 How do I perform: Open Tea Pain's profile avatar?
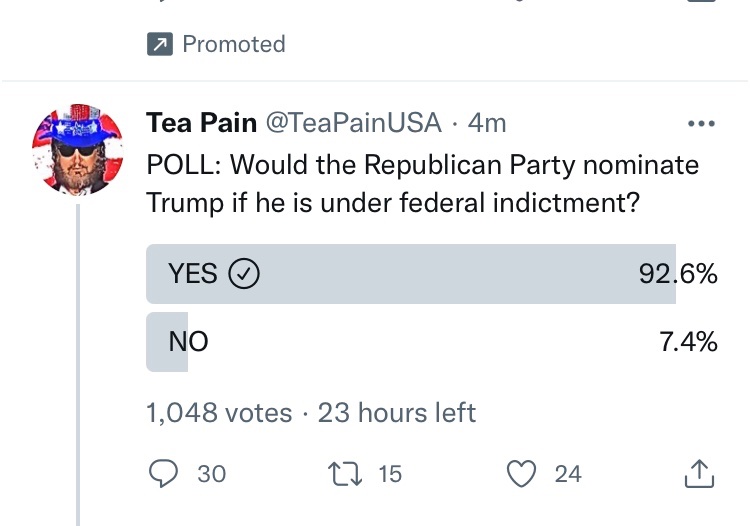(78, 150)
